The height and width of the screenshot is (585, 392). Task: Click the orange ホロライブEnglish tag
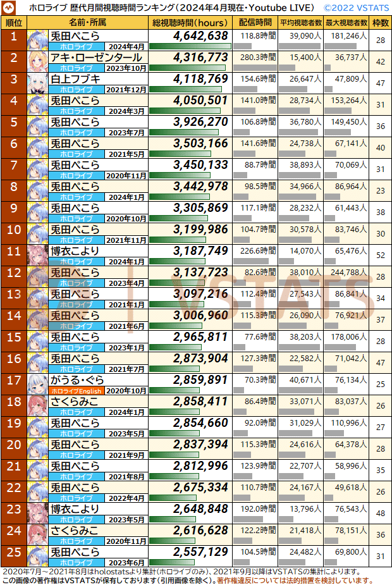click(x=77, y=391)
